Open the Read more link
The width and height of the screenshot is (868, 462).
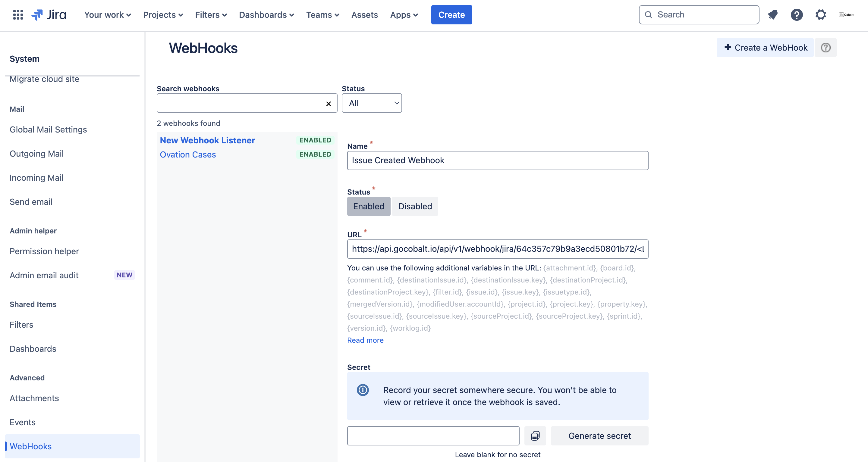(x=365, y=340)
